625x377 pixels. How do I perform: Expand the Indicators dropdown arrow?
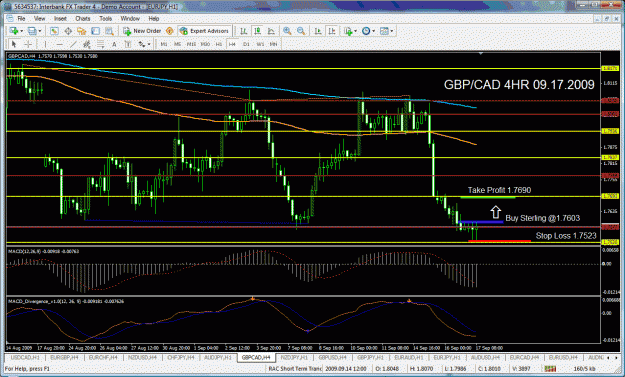coord(355,31)
